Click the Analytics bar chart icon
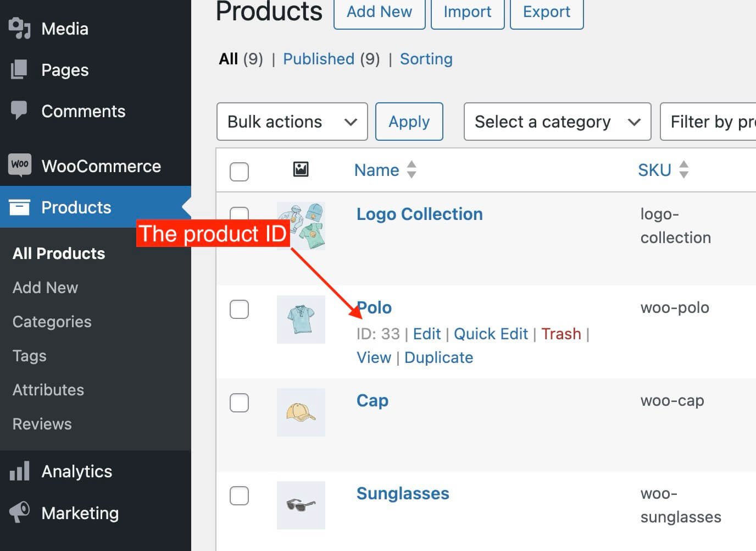This screenshot has width=756, height=551. coord(19,471)
